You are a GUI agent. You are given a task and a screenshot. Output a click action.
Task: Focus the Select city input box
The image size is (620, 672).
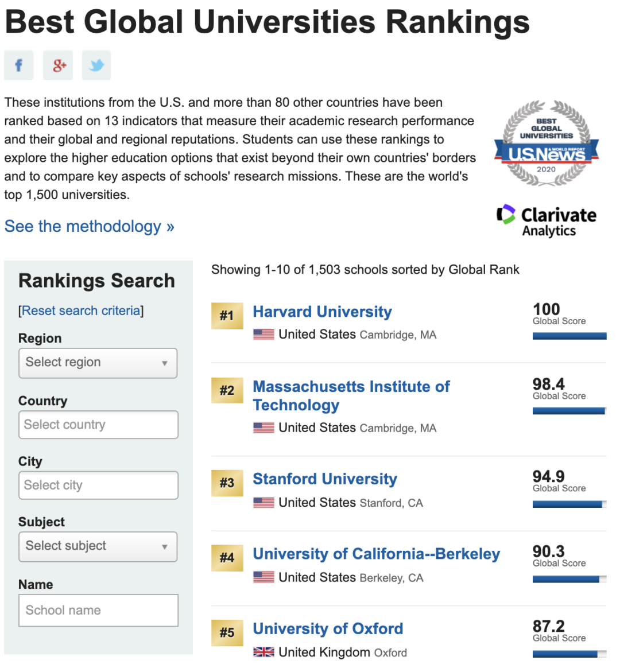[x=98, y=485]
